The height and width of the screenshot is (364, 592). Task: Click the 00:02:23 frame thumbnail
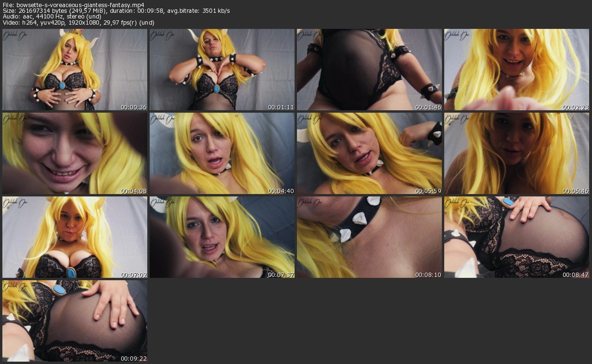click(x=517, y=70)
